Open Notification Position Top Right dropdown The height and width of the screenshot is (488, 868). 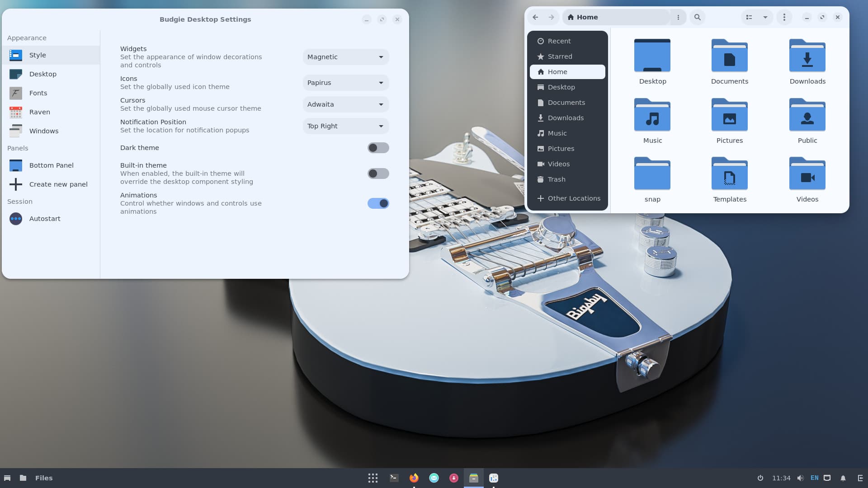345,126
